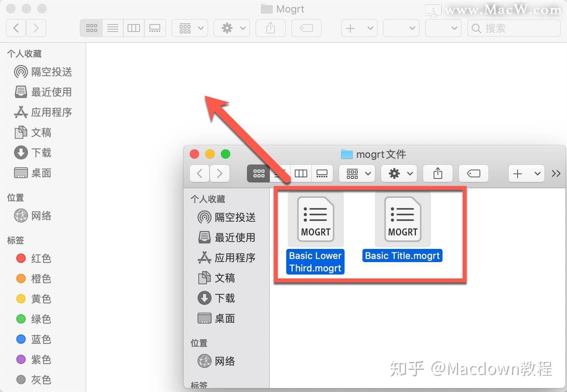
Task: Switch to column view in the Mogrt toolbar
Action: pyautogui.click(x=133, y=28)
